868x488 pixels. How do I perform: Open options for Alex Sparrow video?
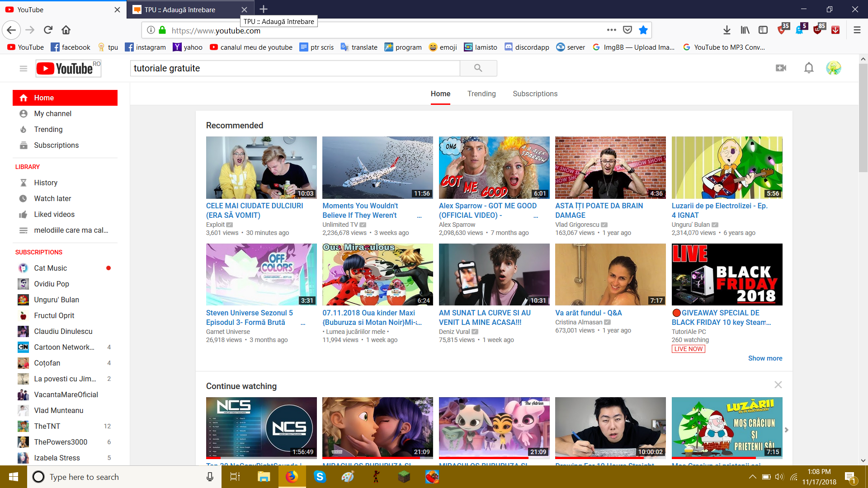[x=536, y=216]
